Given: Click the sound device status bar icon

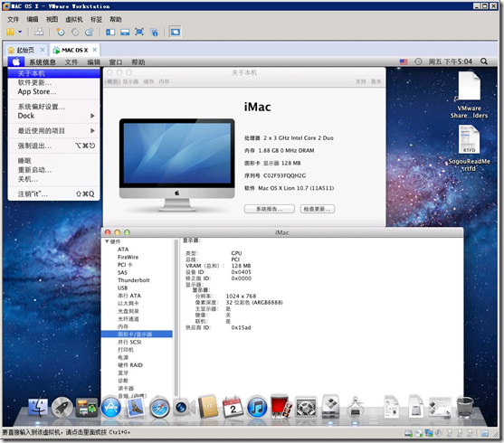Looking at the screenshot, I should pyautogui.click(x=439, y=433).
